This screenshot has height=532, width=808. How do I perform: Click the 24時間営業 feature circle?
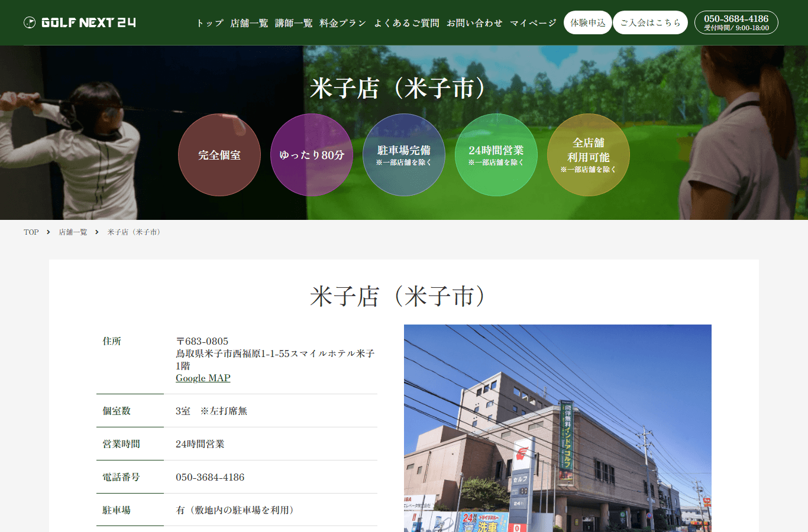pyautogui.click(x=496, y=155)
